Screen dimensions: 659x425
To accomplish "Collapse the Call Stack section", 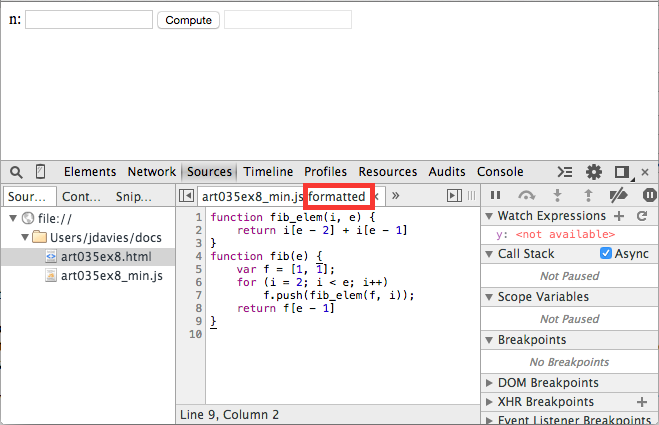I will tap(489, 254).
